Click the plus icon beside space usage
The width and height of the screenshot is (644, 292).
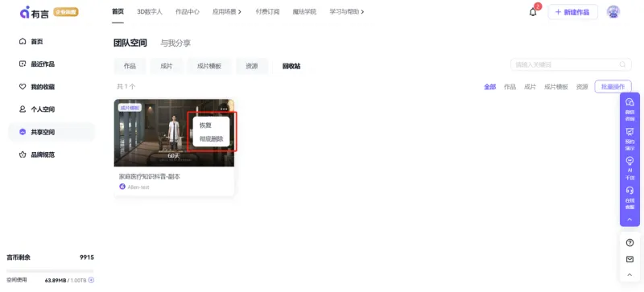(x=91, y=280)
